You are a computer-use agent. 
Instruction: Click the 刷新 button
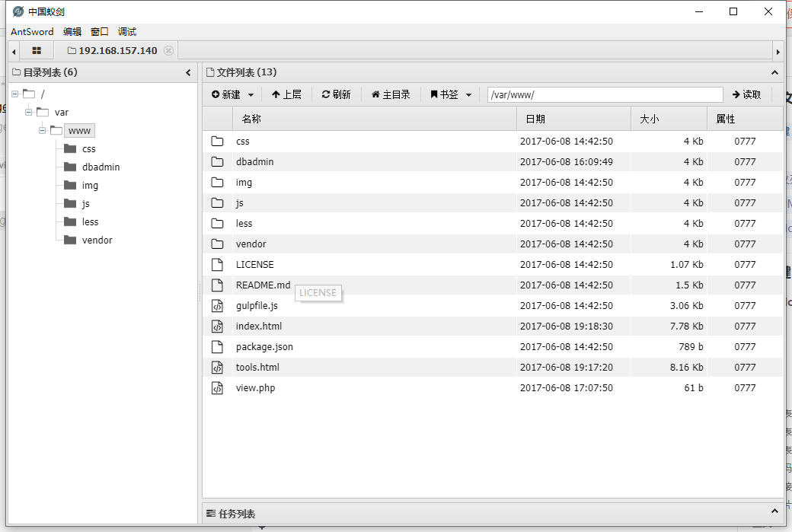[x=336, y=94]
